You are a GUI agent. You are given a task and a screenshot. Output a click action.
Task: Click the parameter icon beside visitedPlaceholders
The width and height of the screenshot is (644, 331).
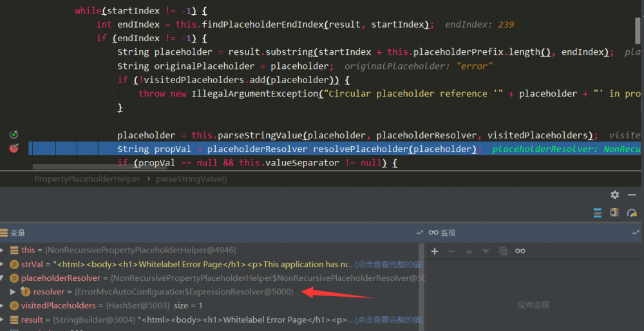(14, 305)
